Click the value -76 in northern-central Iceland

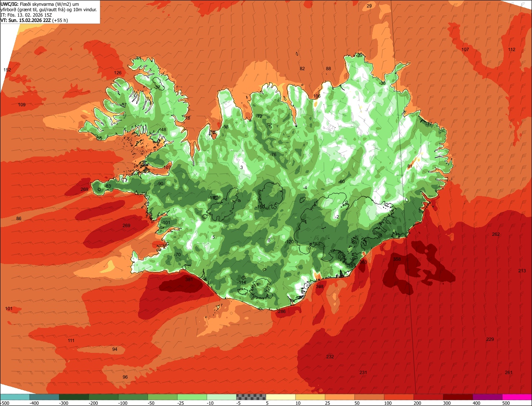point(273,154)
